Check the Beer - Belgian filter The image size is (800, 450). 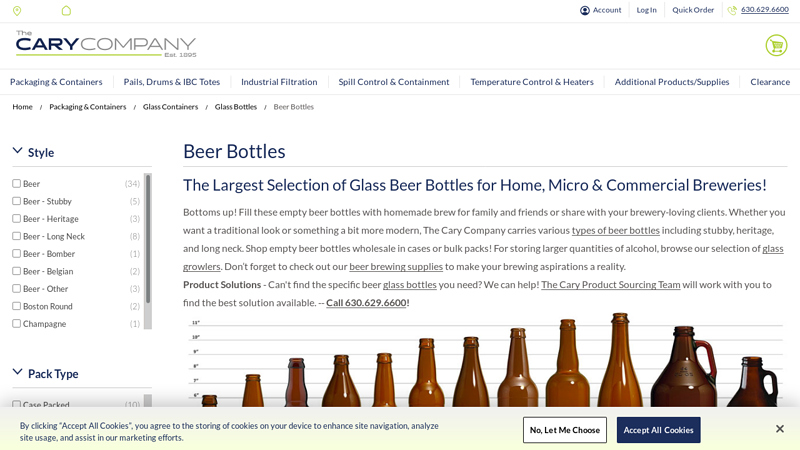tap(16, 271)
